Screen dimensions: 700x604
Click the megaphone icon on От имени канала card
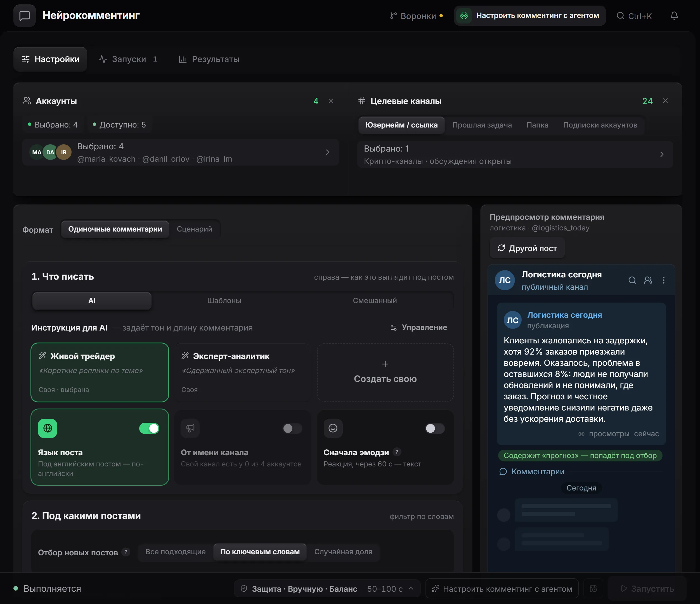tap(190, 428)
